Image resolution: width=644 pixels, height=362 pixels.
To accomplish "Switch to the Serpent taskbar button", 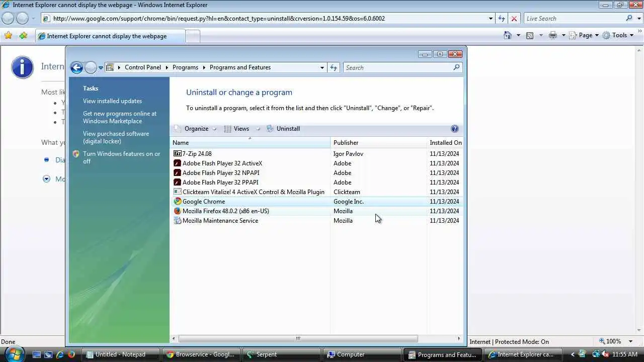I will pos(281,354).
